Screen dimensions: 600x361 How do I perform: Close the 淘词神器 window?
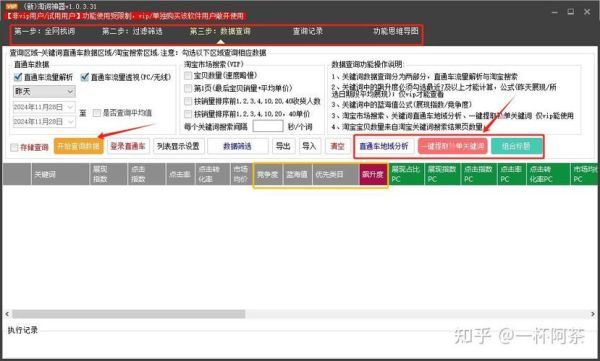click(x=587, y=12)
